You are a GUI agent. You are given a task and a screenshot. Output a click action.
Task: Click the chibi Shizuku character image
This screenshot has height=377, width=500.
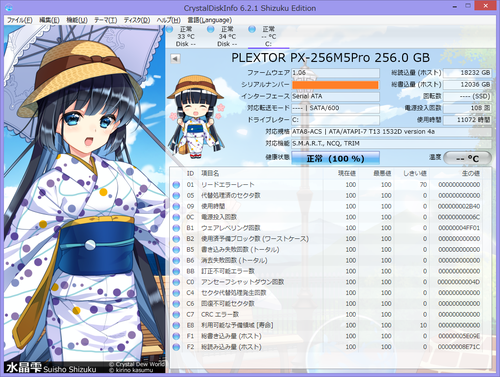(x=196, y=117)
